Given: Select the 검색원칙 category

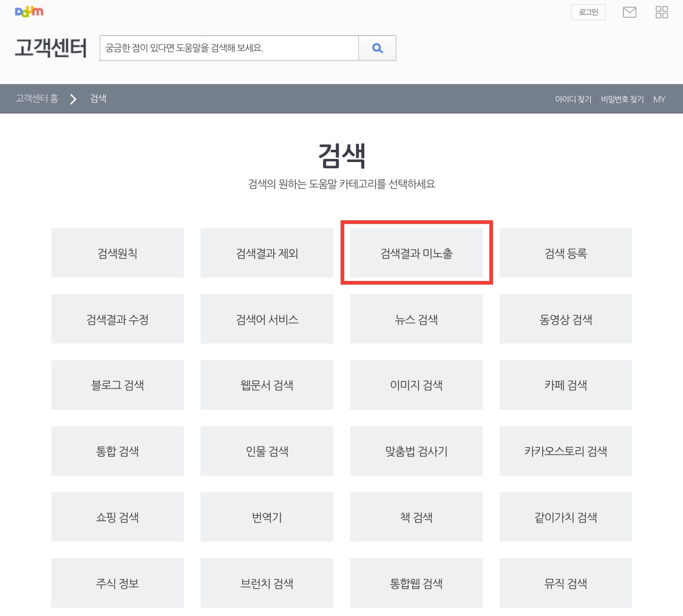Looking at the screenshot, I should [x=117, y=252].
